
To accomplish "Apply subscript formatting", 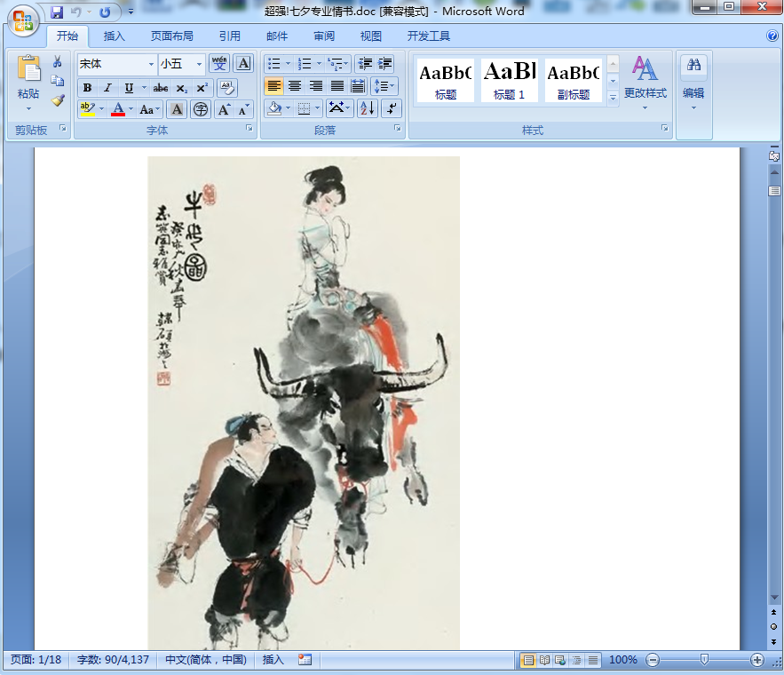I will 182,88.
